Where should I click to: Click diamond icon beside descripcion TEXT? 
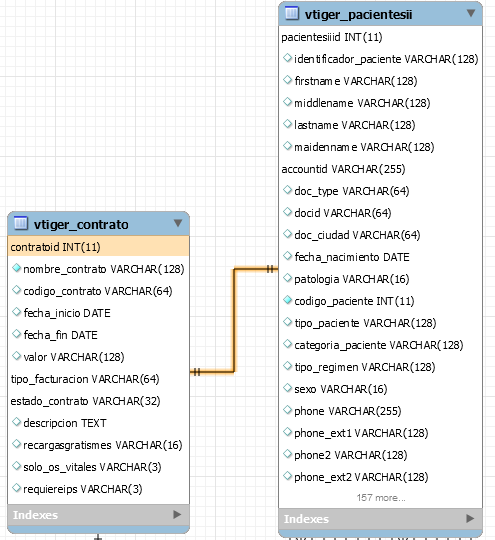tap(16, 422)
